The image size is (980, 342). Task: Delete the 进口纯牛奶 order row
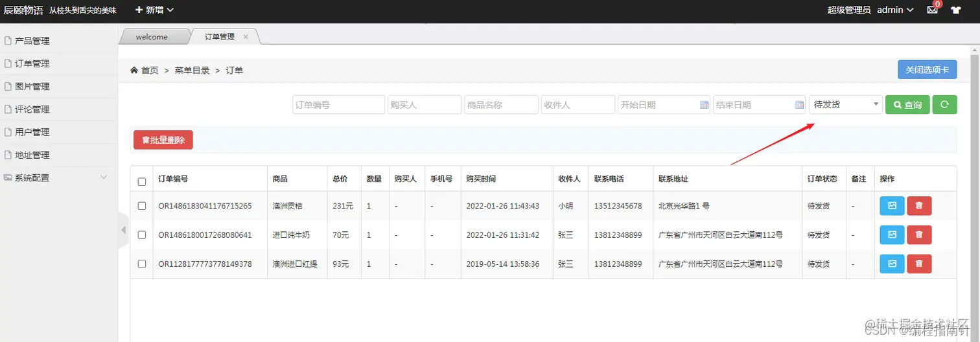[x=919, y=235]
